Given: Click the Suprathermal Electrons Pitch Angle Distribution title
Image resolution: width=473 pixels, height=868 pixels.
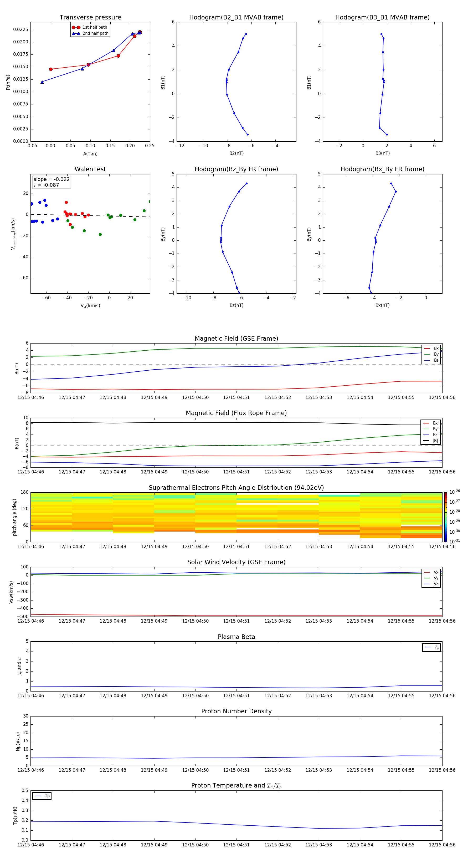Looking at the screenshot, I should click(236, 488).
